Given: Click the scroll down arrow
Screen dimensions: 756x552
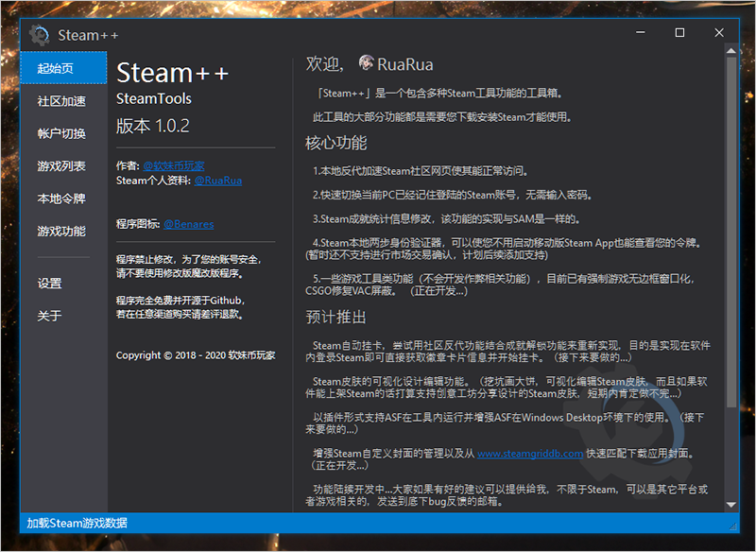Looking at the screenshot, I should 730,506.
